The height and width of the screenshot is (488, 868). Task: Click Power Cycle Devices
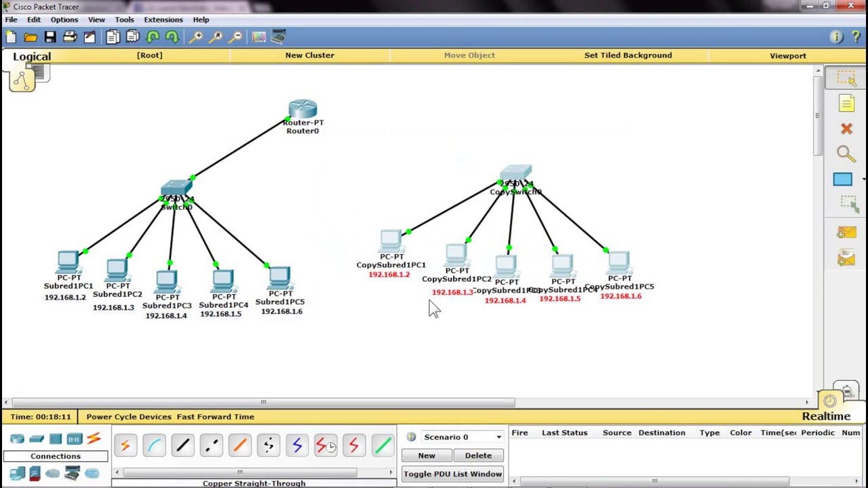(x=129, y=417)
